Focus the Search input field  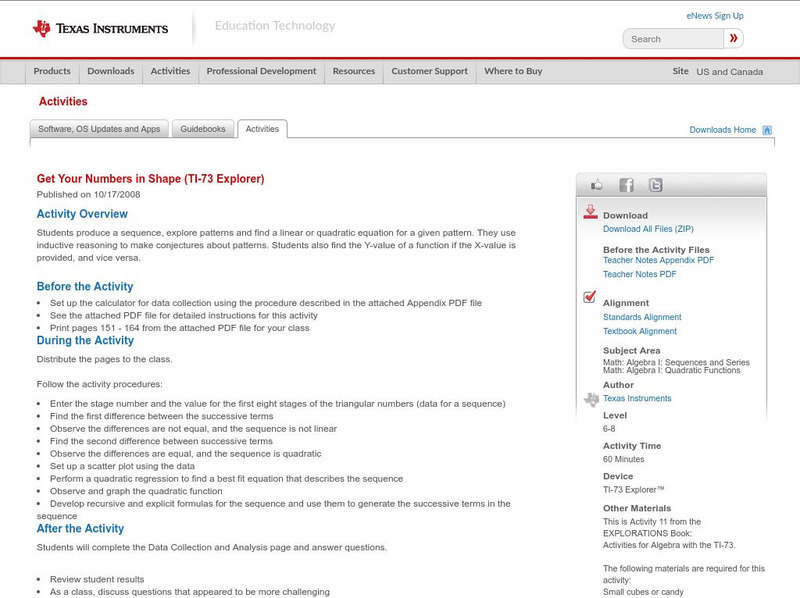click(673, 39)
